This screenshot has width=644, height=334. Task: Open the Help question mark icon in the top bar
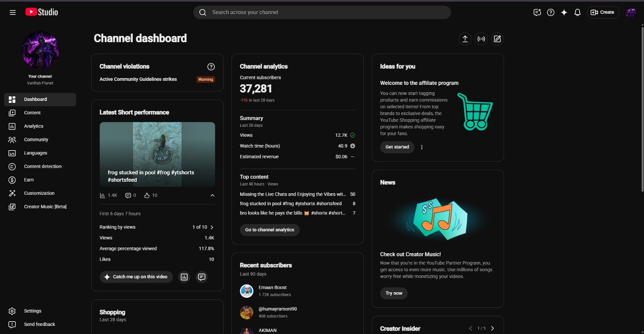coord(551,12)
